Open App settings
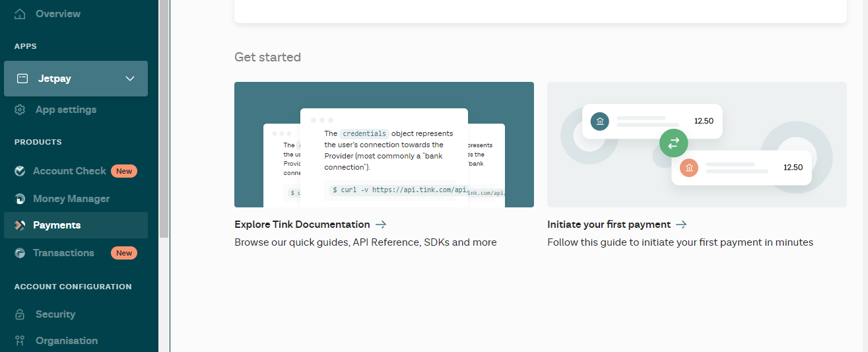868x352 pixels. [66, 110]
